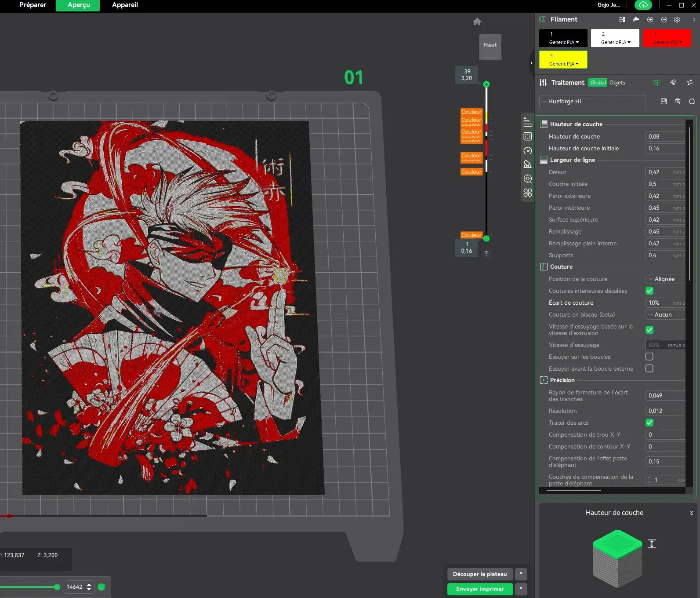700x598 pixels.
Task: Enable Essuyer sur les boucles checkbox
Action: click(649, 357)
